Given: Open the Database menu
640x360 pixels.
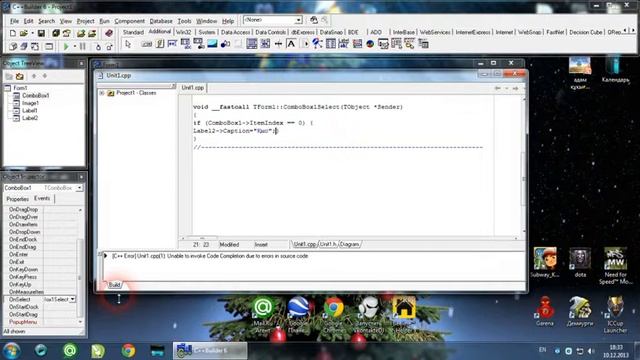Looking at the screenshot, I should 161,21.
